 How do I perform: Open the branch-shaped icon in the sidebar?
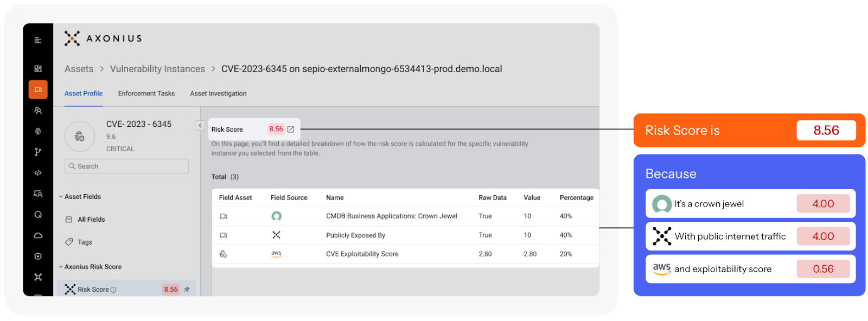tap(38, 152)
